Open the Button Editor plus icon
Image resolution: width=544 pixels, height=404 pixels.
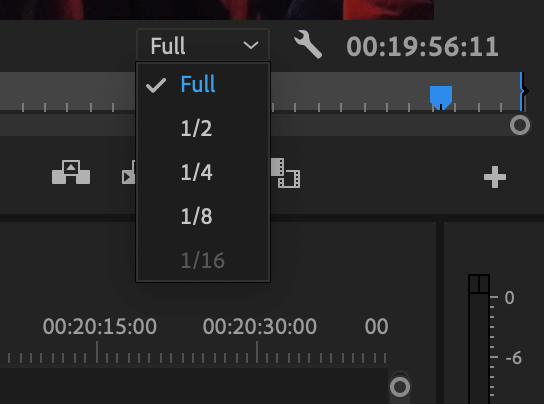[495, 177]
